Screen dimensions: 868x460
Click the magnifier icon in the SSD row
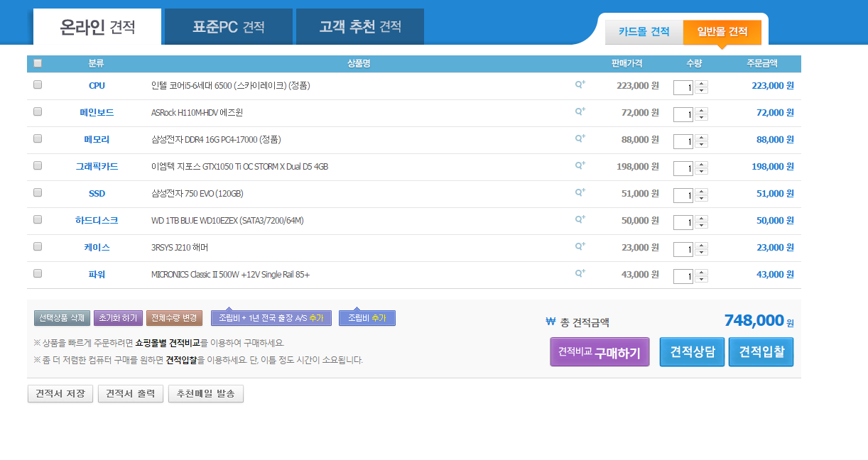click(580, 192)
